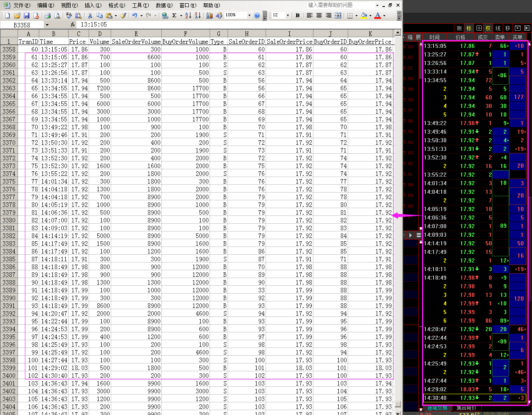This screenshot has height=415, width=532.
Task: Click the Insert Hyperlink icon
Action: click(165, 15)
